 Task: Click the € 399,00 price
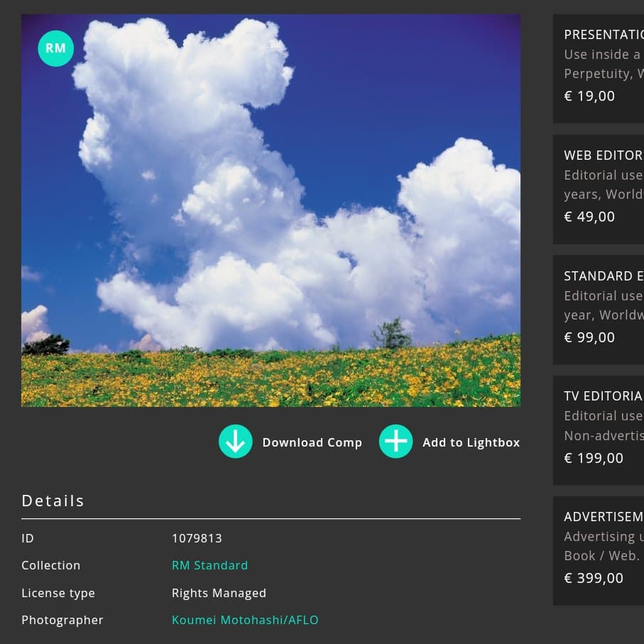594,578
